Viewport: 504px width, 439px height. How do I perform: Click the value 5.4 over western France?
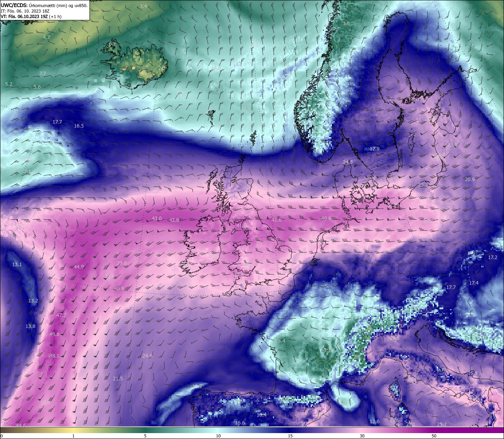click(x=282, y=341)
